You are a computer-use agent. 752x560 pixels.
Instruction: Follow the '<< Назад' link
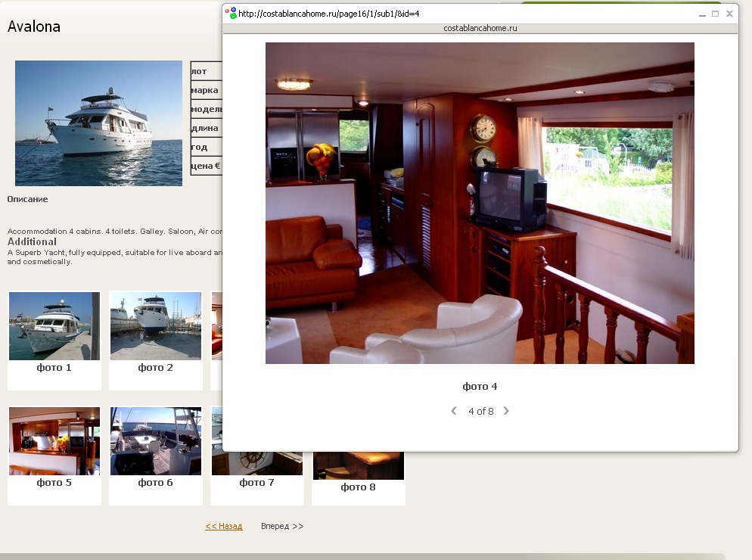point(223,526)
